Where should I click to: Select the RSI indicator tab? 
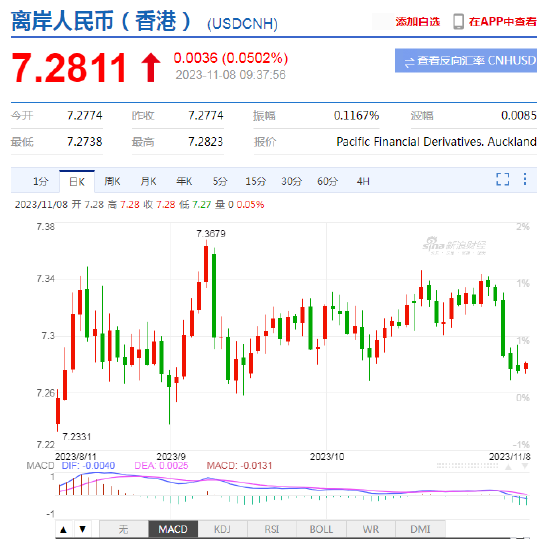click(x=272, y=529)
